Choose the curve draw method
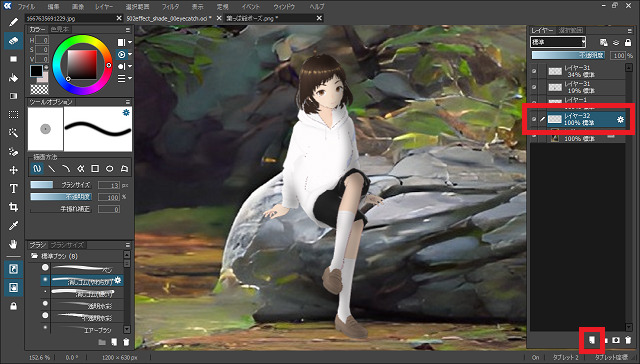This screenshot has width=640, height=364. (66, 169)
